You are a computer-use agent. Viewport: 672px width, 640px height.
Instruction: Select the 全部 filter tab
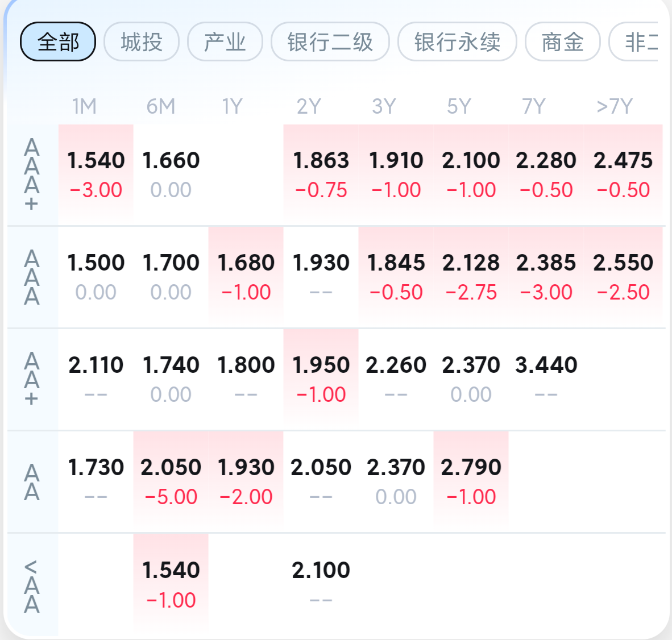point(58,41)
